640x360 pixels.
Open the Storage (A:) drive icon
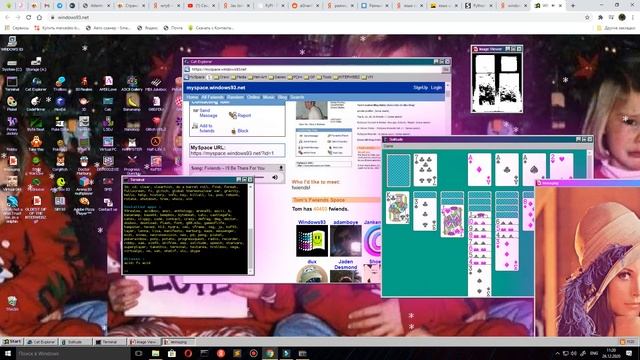pos(36,64)
